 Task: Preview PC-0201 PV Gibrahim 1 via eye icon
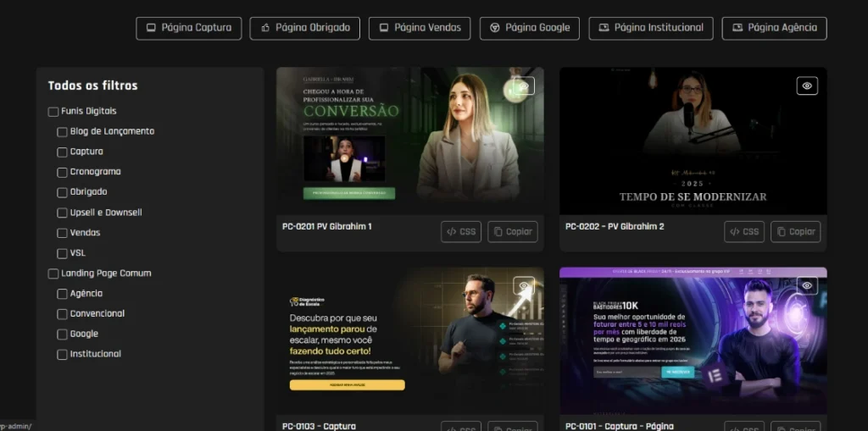tap(524, 86)
